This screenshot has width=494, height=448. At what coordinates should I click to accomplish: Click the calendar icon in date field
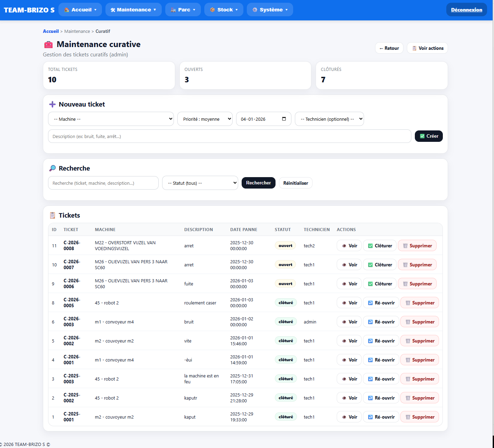pyautogui.click(x=284, y=119)
